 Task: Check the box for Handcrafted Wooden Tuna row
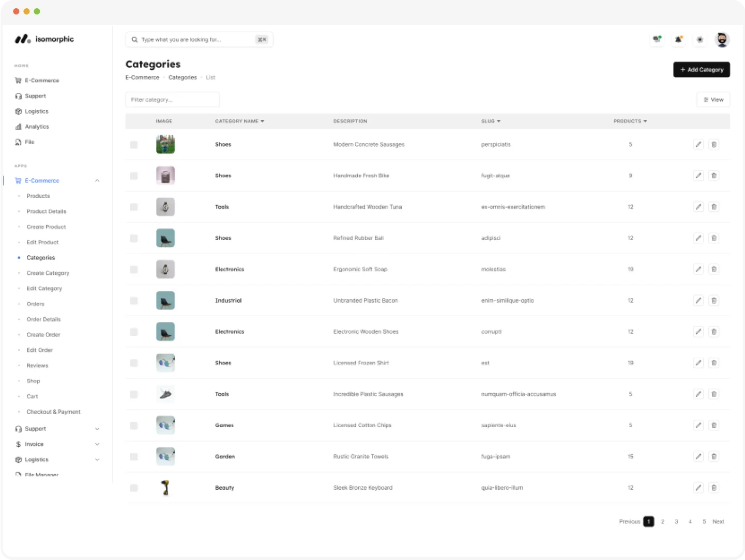pos(134,207)
